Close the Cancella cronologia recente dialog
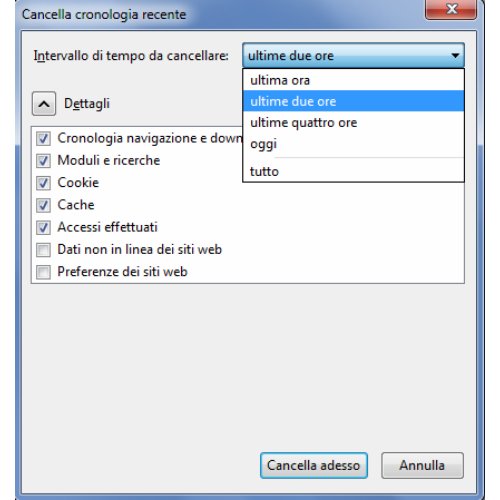 click(451, 9)
